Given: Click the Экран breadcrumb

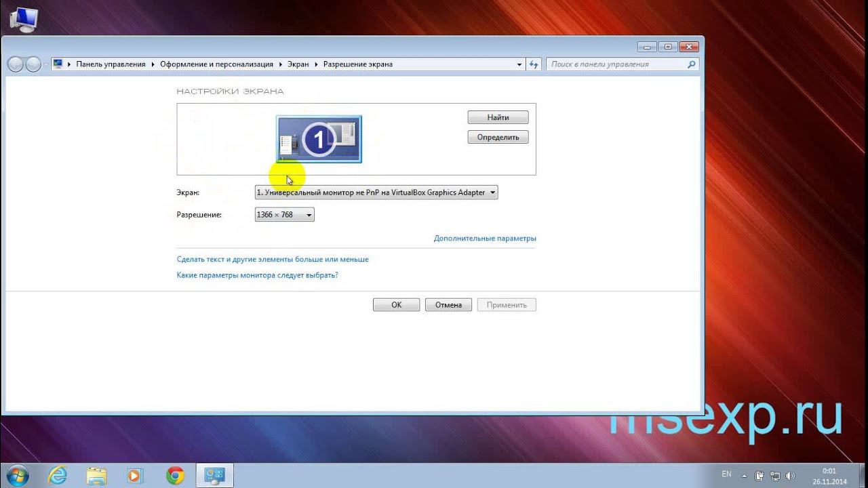Looking at the screenshot, I should [298, 64].
